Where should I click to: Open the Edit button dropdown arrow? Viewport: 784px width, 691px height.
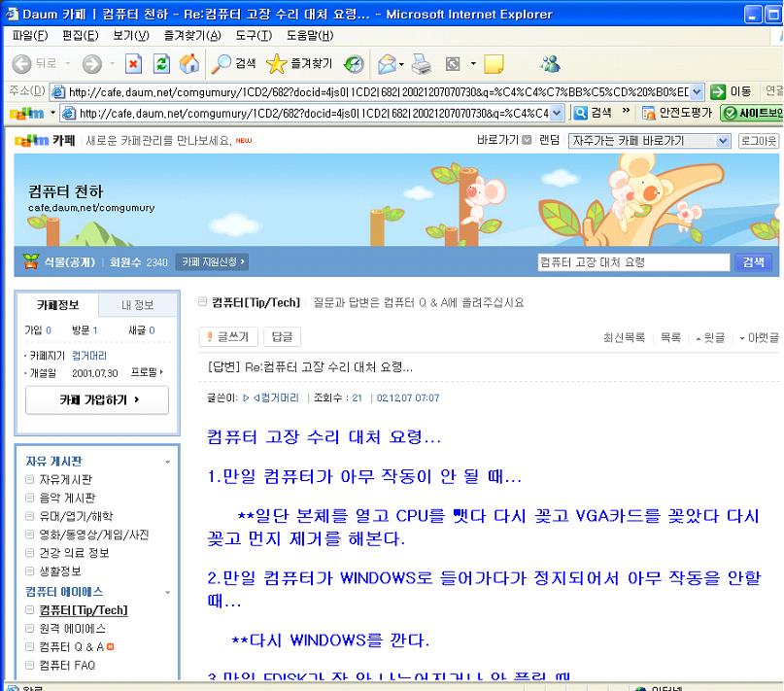473,63
